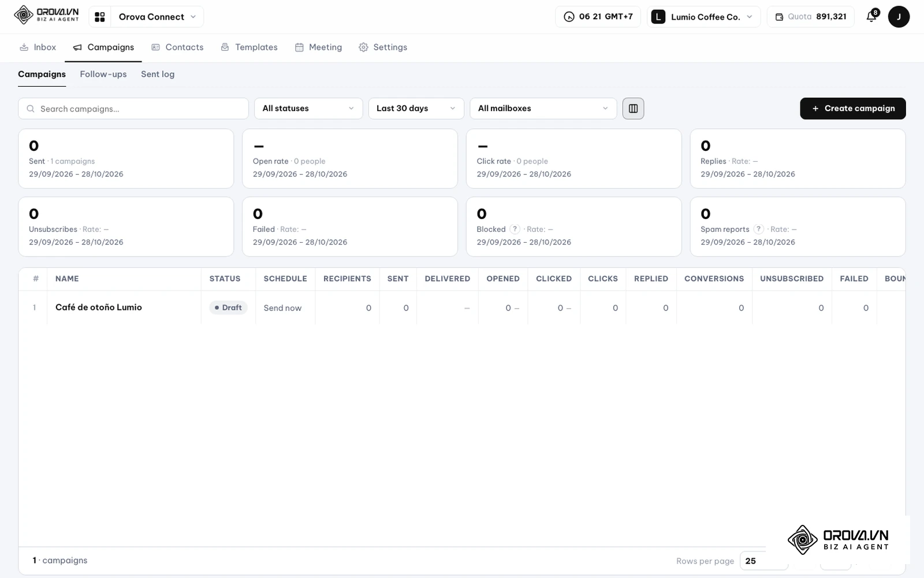Switch to the Templates tab
Screen dimensions: 924x578
tap(249, 47)
